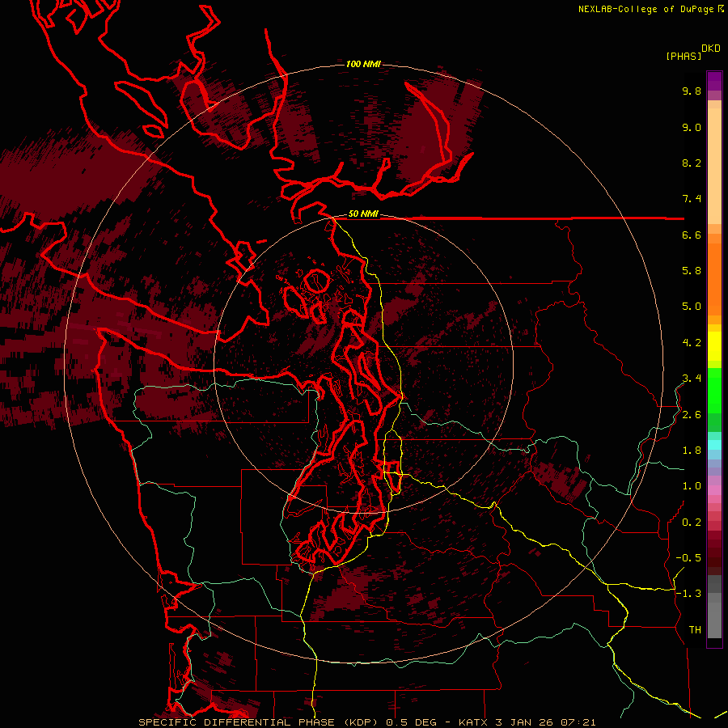Click the [PHAS] legend unit label

pos(684,56)
